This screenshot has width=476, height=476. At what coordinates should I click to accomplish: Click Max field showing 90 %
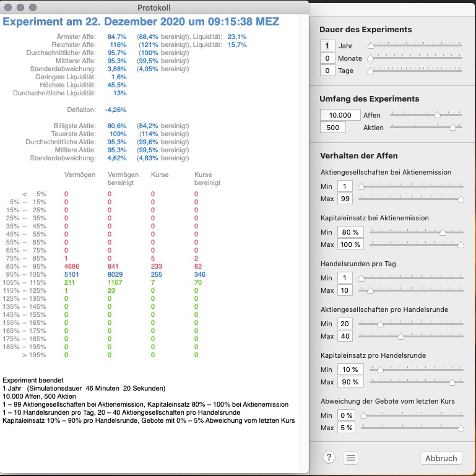point(350,382)
